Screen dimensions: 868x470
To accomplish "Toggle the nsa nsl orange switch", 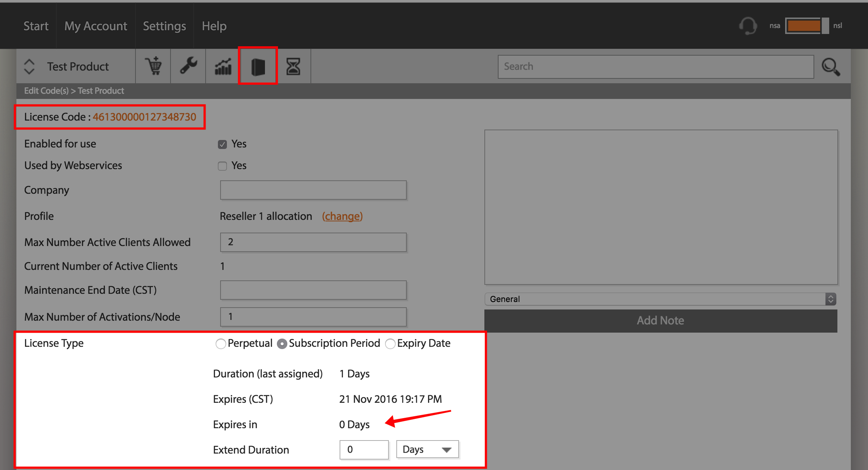I will pos(807,26).
